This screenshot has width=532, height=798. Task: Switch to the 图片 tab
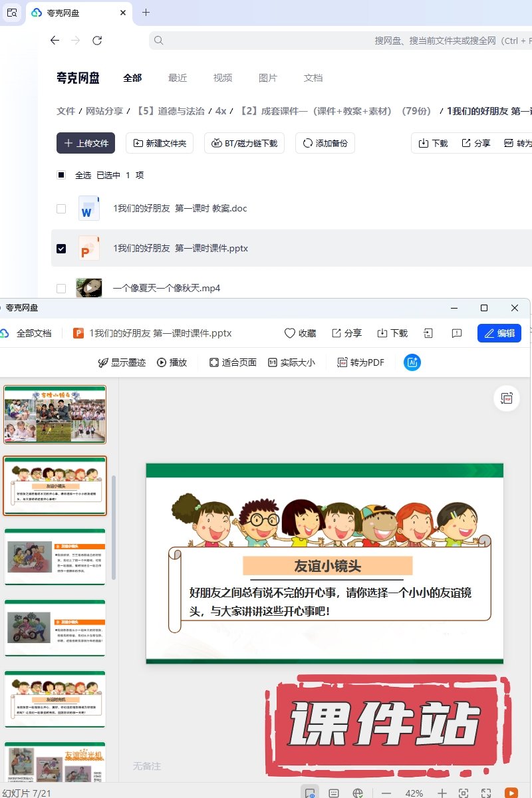pyautogui.click(x=268, y=78)
